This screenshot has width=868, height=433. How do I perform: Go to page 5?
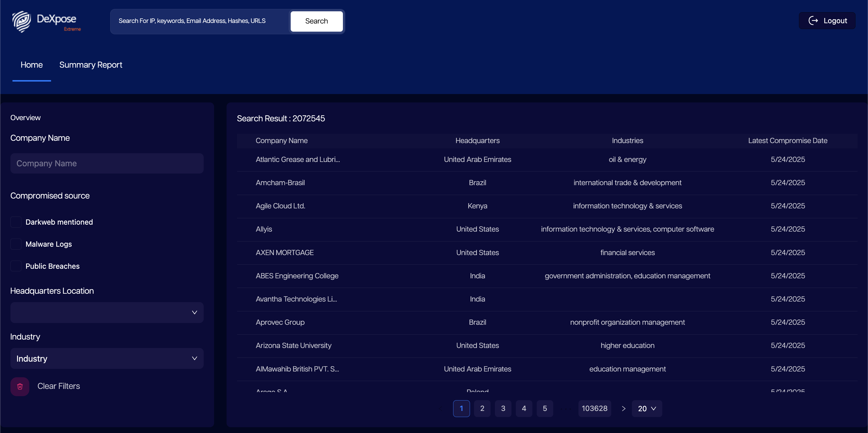545,408
